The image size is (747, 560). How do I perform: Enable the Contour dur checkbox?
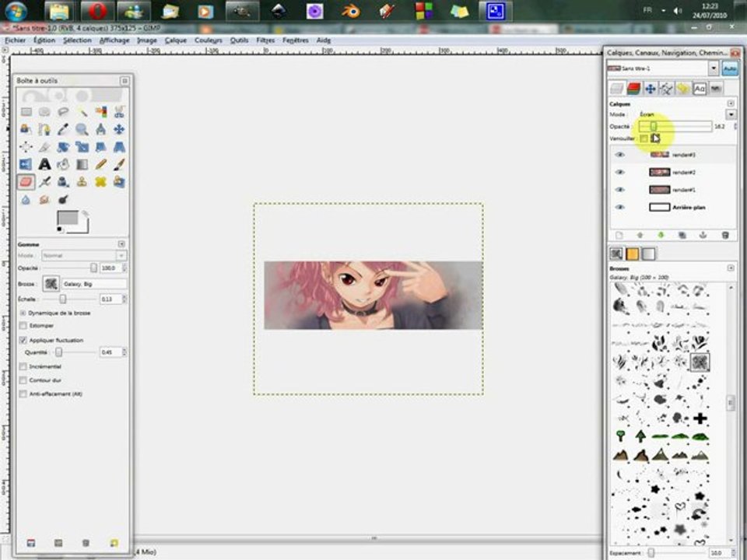coord(23,380)
